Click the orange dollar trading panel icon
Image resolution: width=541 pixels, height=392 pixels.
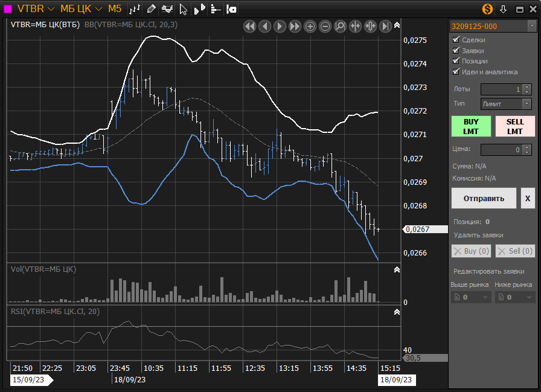pyautogui.click(x=487, y=9)
